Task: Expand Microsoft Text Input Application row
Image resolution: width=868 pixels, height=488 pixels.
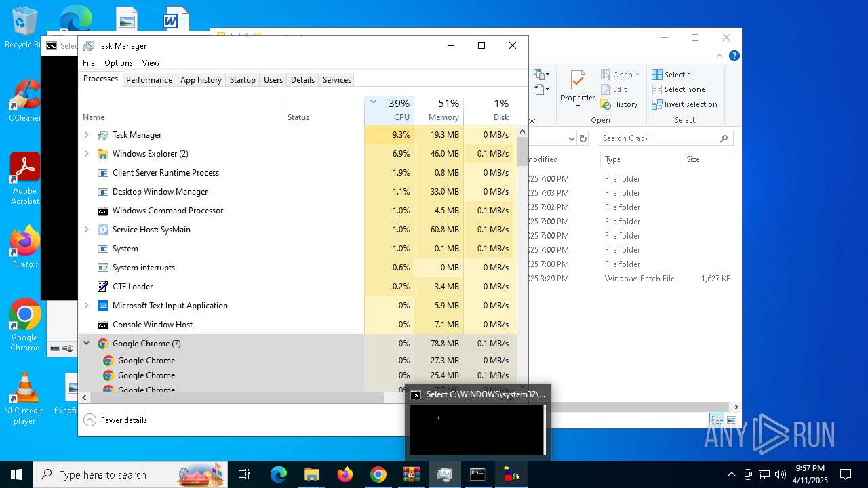Action: pos(86,306)
